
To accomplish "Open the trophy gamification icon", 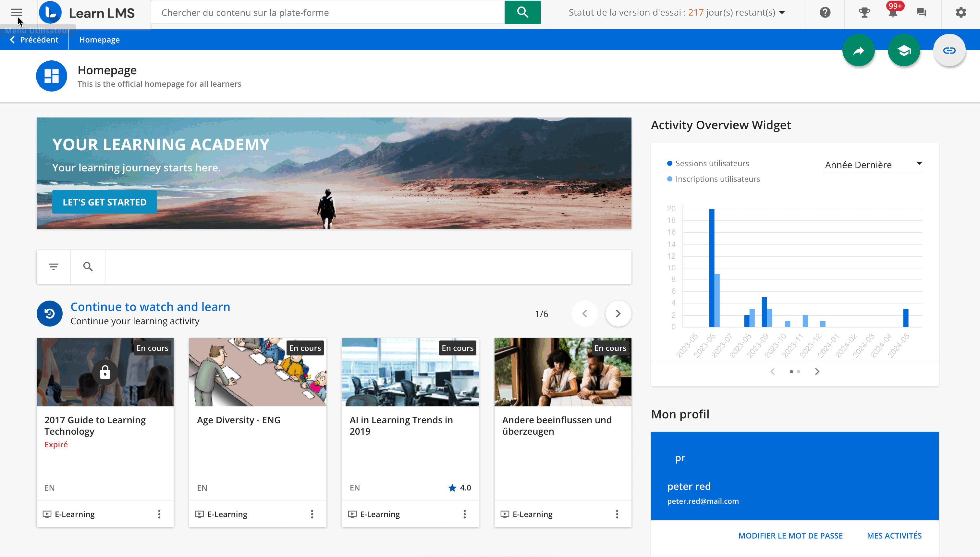I will pos(864,13).
